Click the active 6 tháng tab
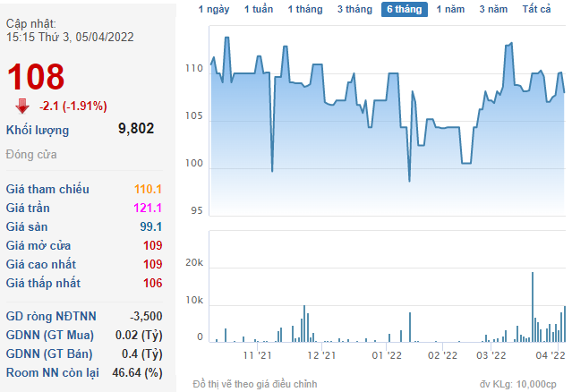This screenshot has width=572, height=392. coord(405,9)
